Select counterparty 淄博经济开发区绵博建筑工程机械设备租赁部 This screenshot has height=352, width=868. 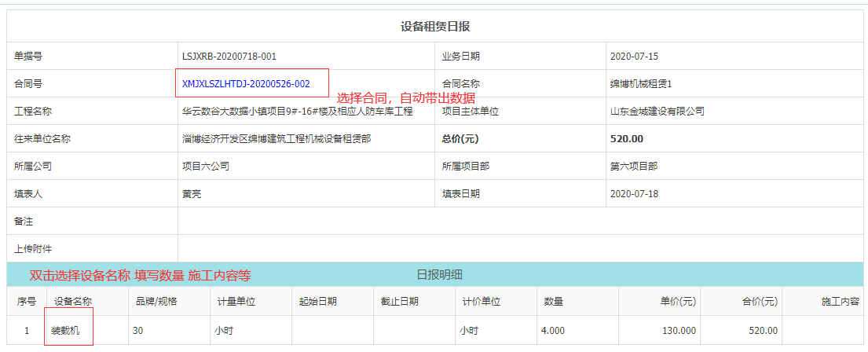277,139
